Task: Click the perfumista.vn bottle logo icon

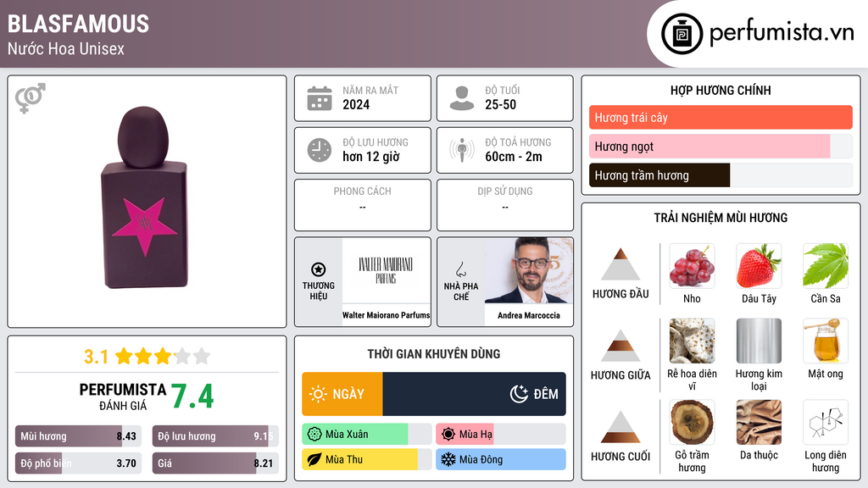Action: [682, 34]
